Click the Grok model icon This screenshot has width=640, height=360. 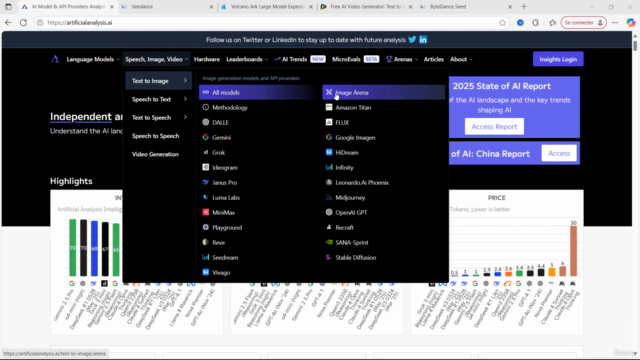click(206, 152)
